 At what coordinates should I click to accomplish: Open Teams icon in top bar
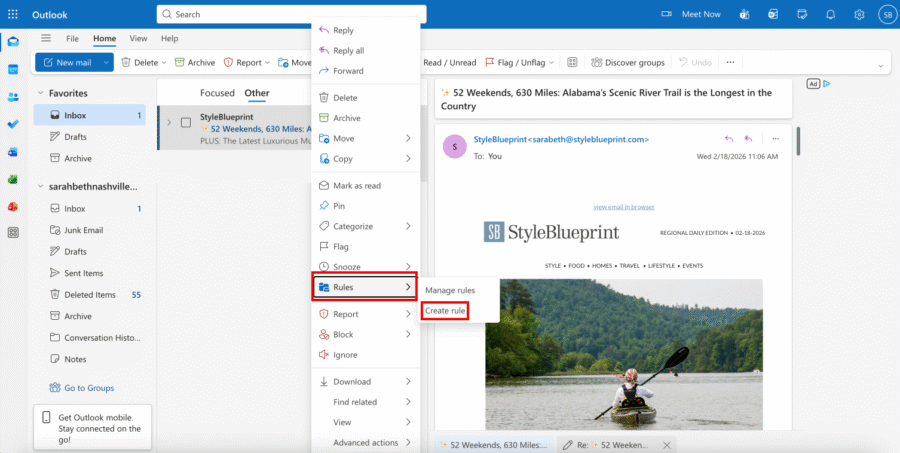click(745, 14)
